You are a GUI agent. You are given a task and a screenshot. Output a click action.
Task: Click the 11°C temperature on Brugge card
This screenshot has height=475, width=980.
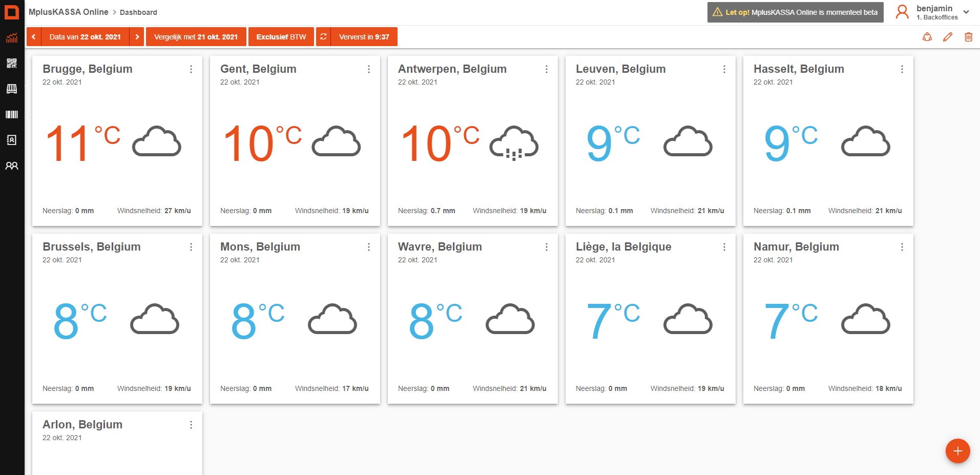click(83, 143)
